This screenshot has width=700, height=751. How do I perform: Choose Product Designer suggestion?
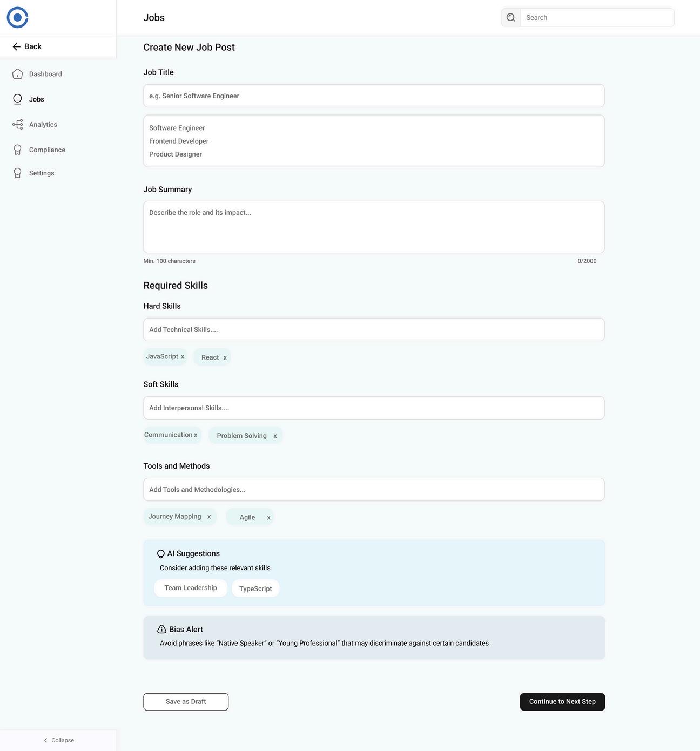176,154
